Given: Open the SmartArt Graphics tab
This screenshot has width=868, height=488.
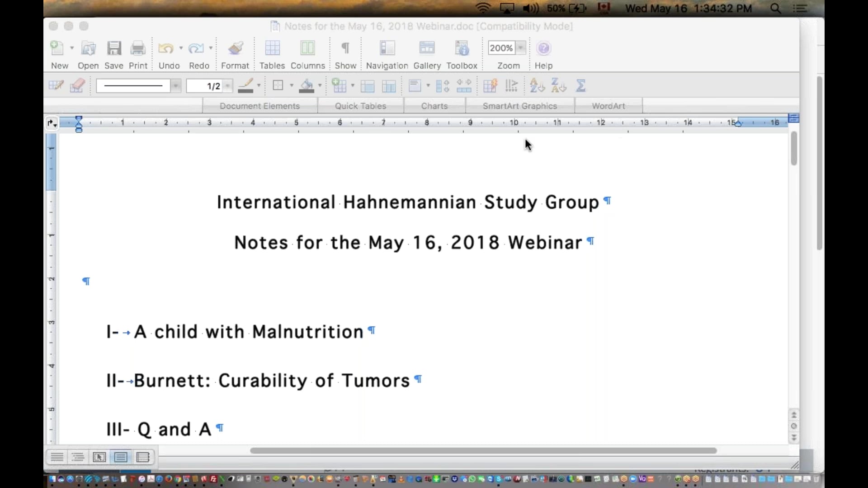Looking at the screenshot, I should click(x=520, y=105).
